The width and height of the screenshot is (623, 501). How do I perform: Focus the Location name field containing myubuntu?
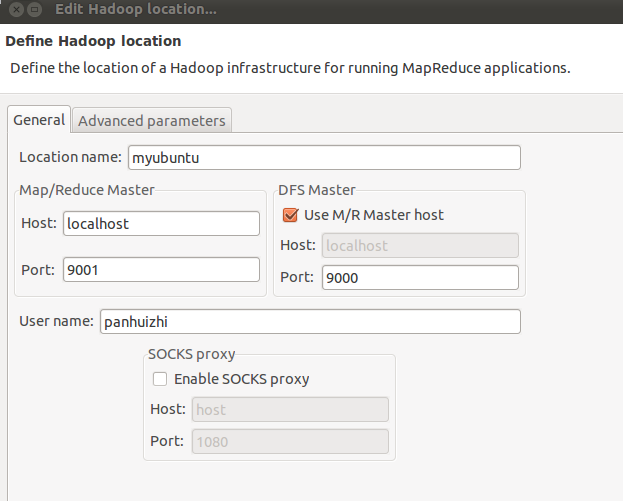click(324, 158)
